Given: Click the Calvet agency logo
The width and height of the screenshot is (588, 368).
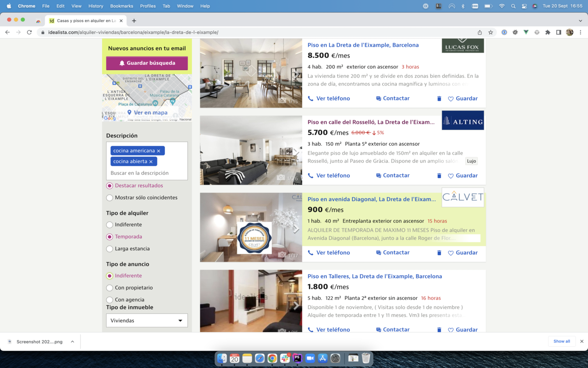Looking at the screenshot, I should point(463,197).
